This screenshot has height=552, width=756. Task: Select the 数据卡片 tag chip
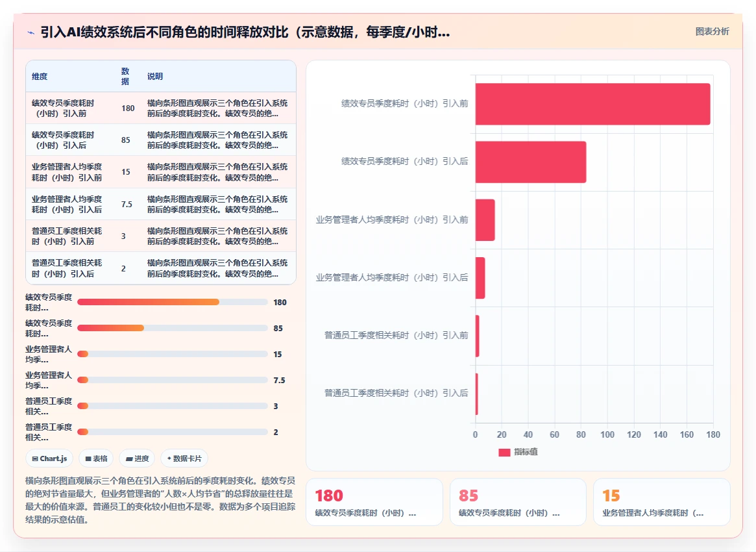[184, 458]
